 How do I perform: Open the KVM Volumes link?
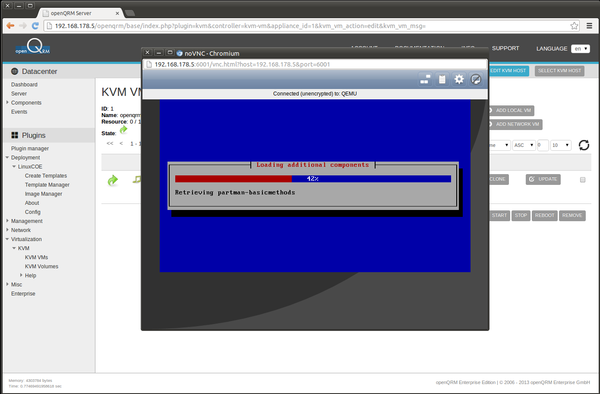tap(41, 266)
